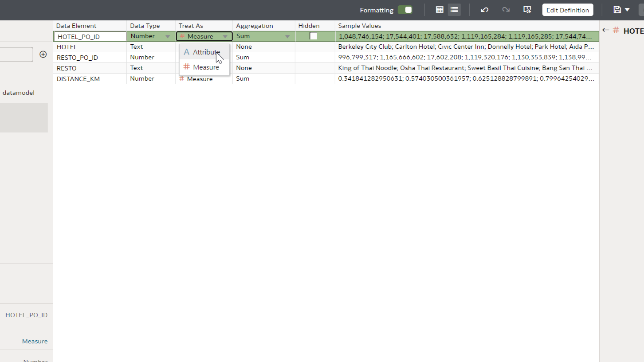Click the document refresh icon beside Redo
This screenshot has width=644, height=362.
[x=527, y=10]
